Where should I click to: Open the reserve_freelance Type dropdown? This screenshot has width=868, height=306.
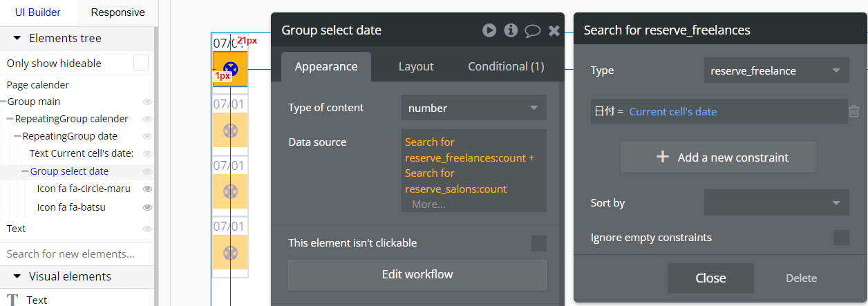coord(776,70)
